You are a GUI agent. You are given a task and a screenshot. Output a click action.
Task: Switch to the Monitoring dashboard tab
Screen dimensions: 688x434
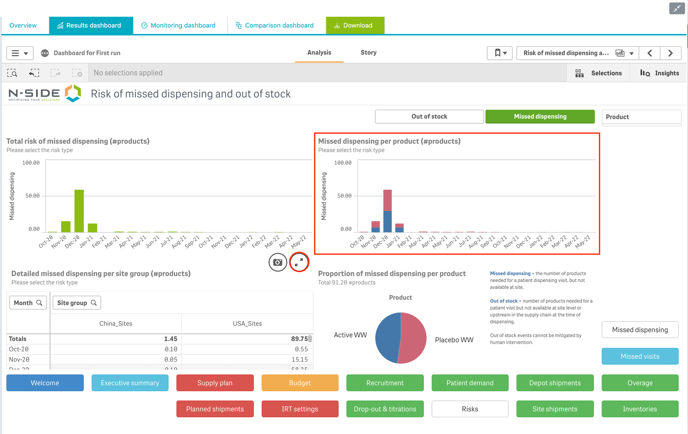[179, 25]
